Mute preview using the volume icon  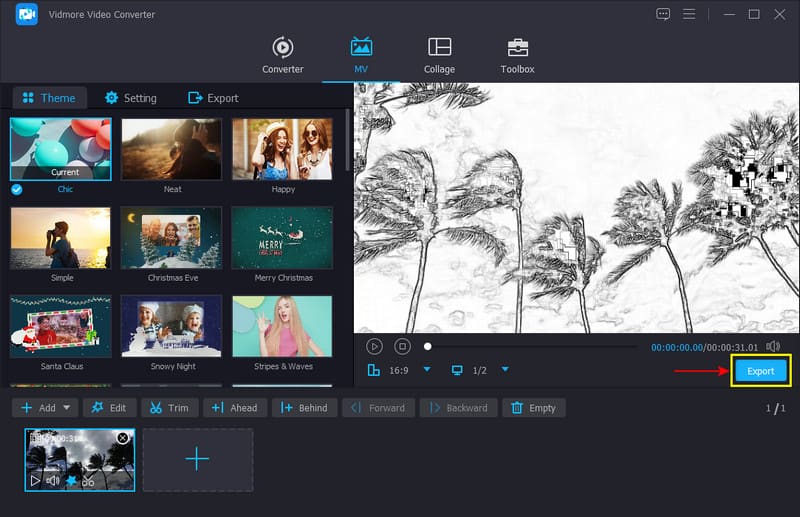773,346
